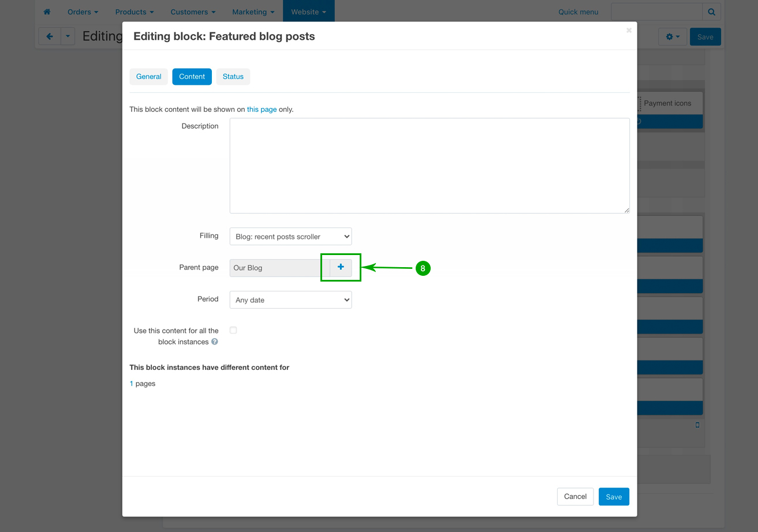
Task: Open the Products menu
Action: [x=134, y=12]
